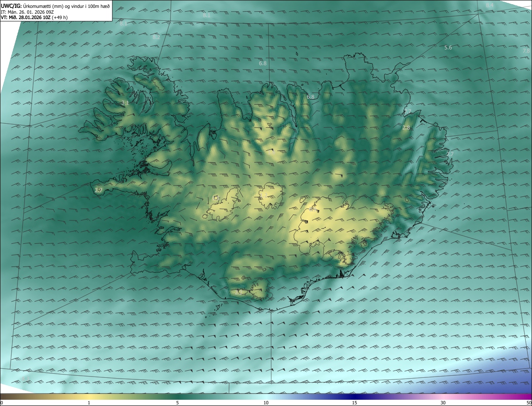Click the 2.8 value label on the map

tap(406, 128)
